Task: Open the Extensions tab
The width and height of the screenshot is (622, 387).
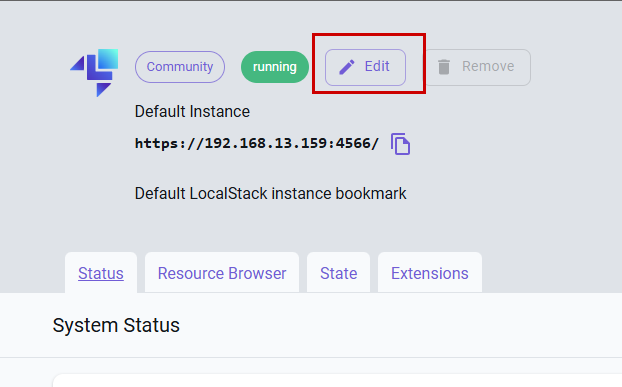Action: [x=430, y=273]
